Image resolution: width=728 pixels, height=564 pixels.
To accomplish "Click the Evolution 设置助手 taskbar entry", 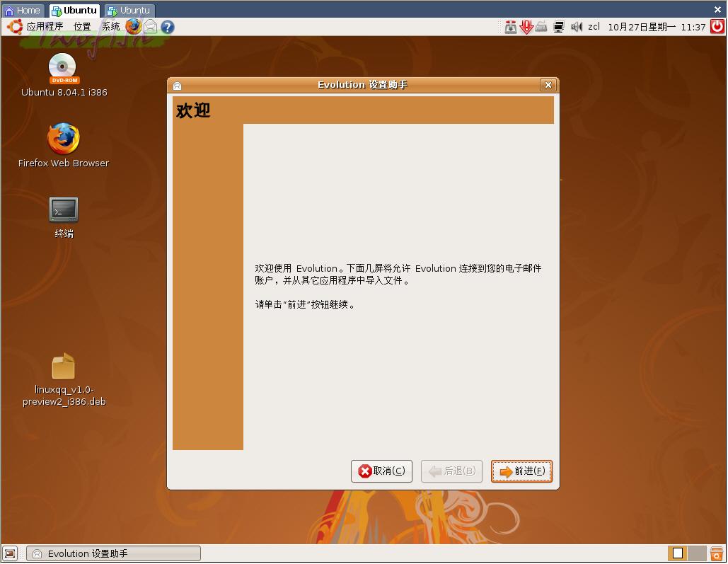I will 114,553.
